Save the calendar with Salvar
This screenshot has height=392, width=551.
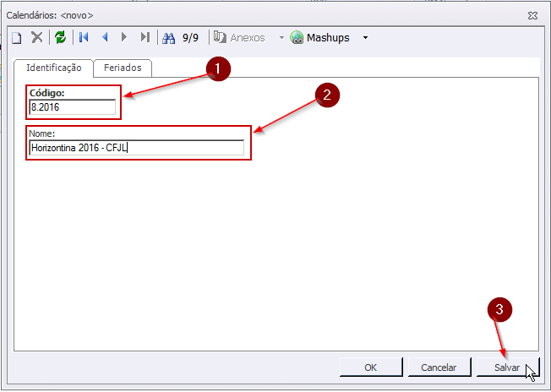(506, 367)
